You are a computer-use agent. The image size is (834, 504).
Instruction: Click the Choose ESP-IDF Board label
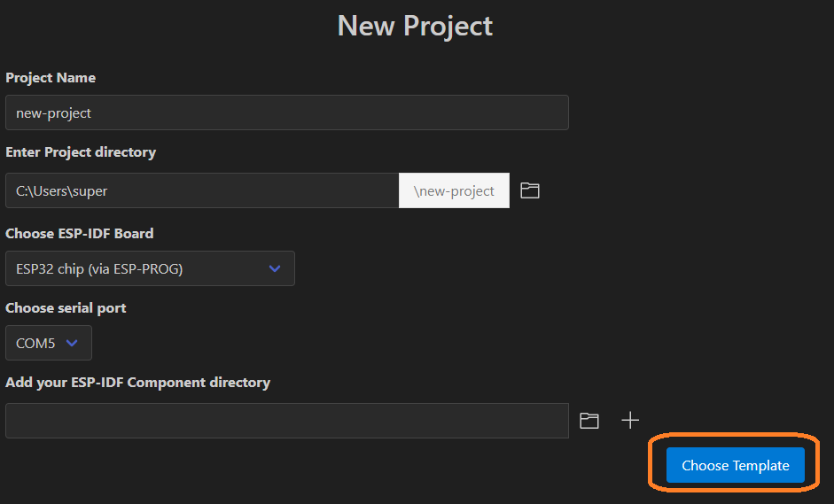pos(79,233)
